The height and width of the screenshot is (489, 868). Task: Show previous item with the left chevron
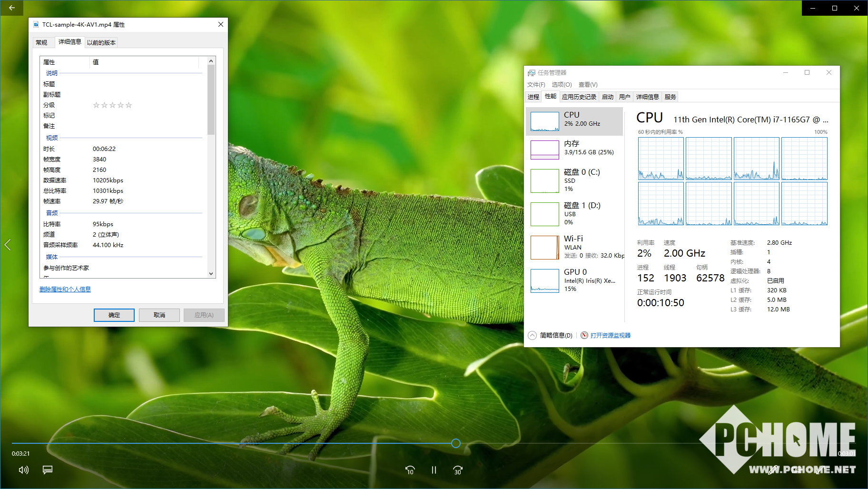pos(7,245)
